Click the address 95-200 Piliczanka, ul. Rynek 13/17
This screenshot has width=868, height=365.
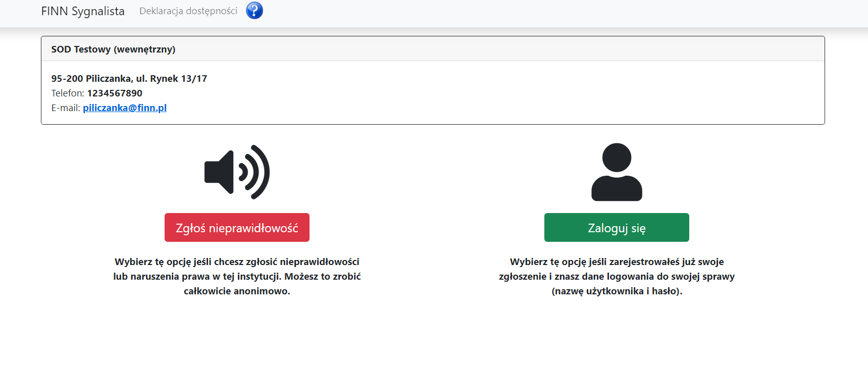point(129,78)
